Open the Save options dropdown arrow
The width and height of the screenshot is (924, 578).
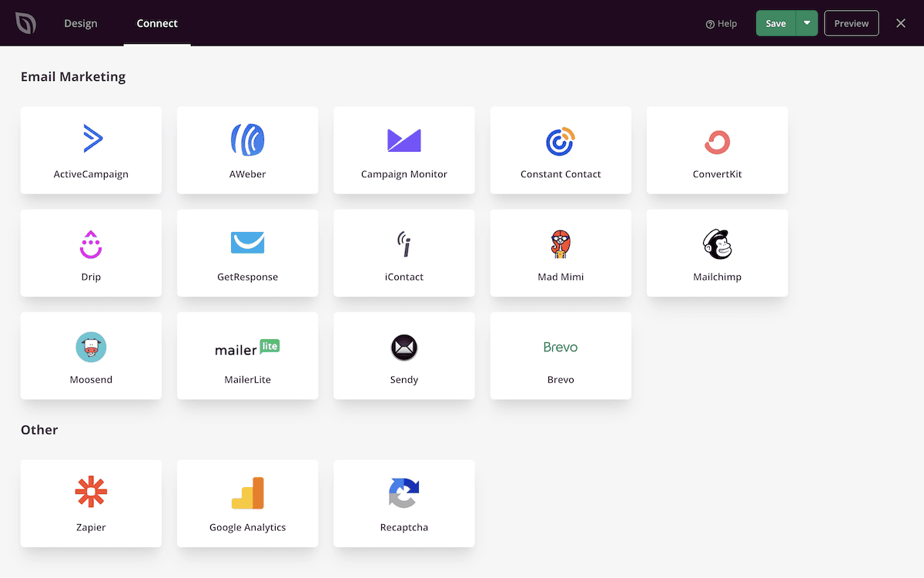807,23
